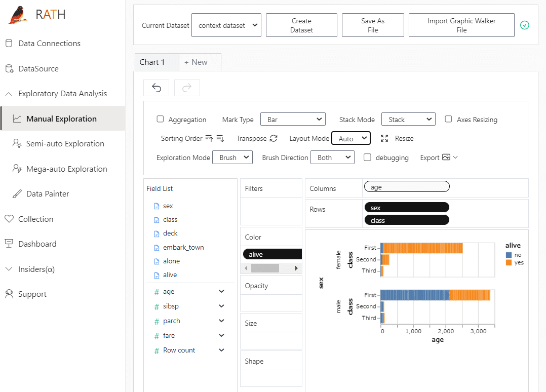Viewport: 546px width, 392px height.
Task: Expand the parch field chevron
Action: coord(221,321)
